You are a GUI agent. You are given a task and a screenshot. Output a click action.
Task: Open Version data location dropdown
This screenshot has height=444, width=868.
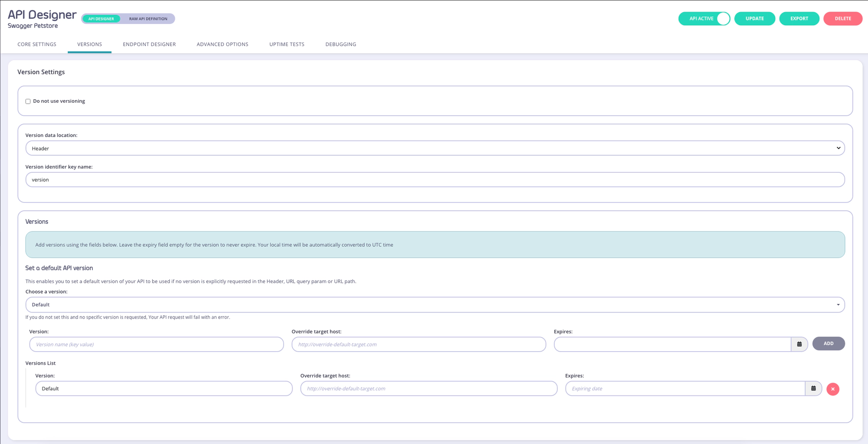click(x=435, y=148)
